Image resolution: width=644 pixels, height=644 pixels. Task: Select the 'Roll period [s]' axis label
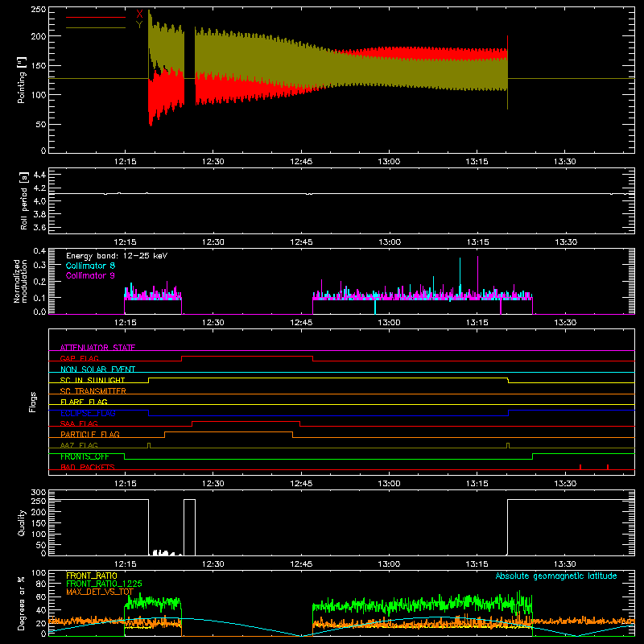tap(24, 200)
